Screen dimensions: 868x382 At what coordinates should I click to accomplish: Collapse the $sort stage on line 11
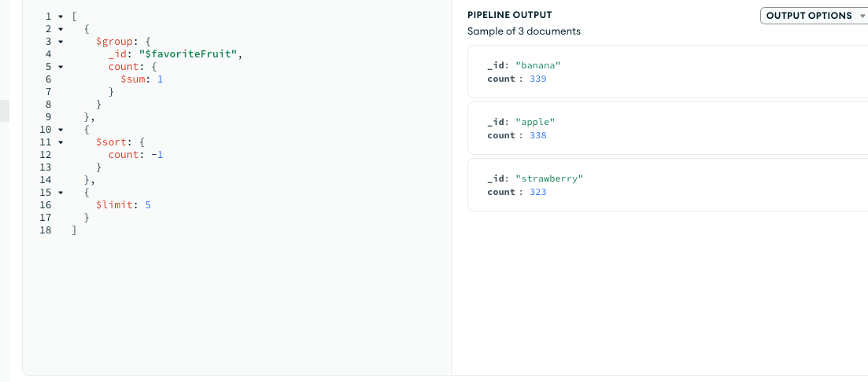[61, 142]
